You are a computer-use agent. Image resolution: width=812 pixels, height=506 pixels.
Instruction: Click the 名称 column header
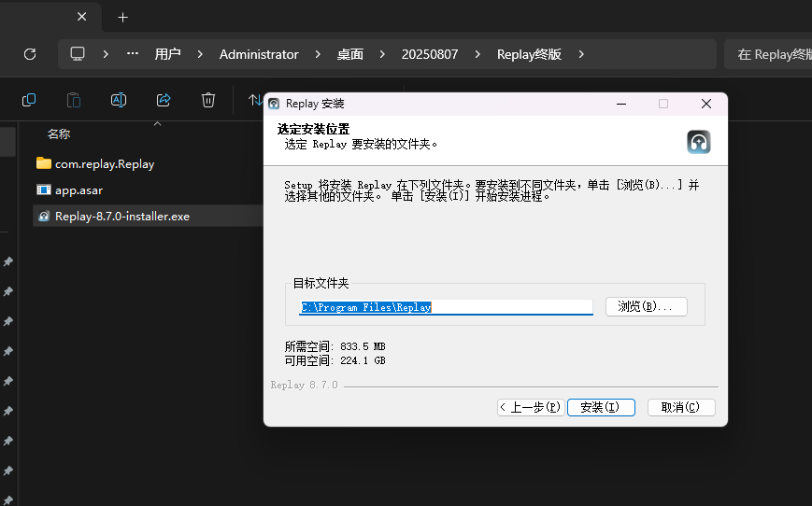[59, 134]
